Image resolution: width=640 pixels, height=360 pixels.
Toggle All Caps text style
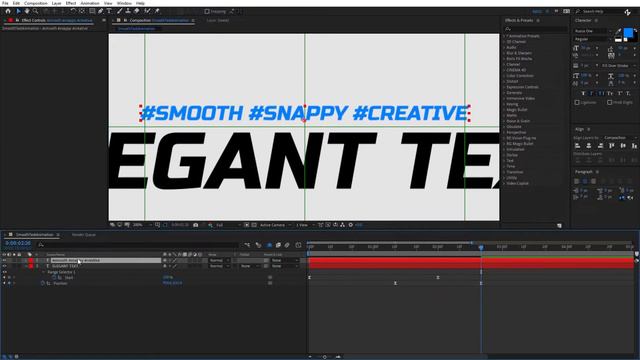pos(601,93)
